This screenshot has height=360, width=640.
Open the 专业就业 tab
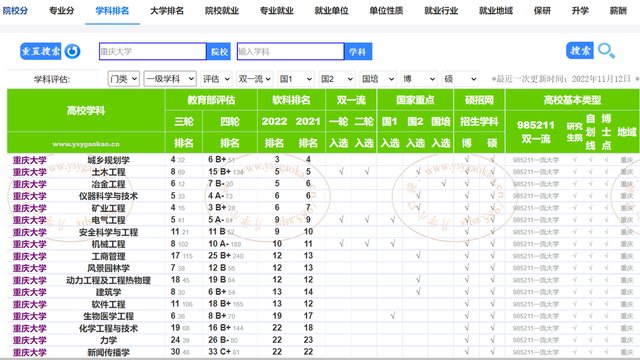click(x=276, y=11)
